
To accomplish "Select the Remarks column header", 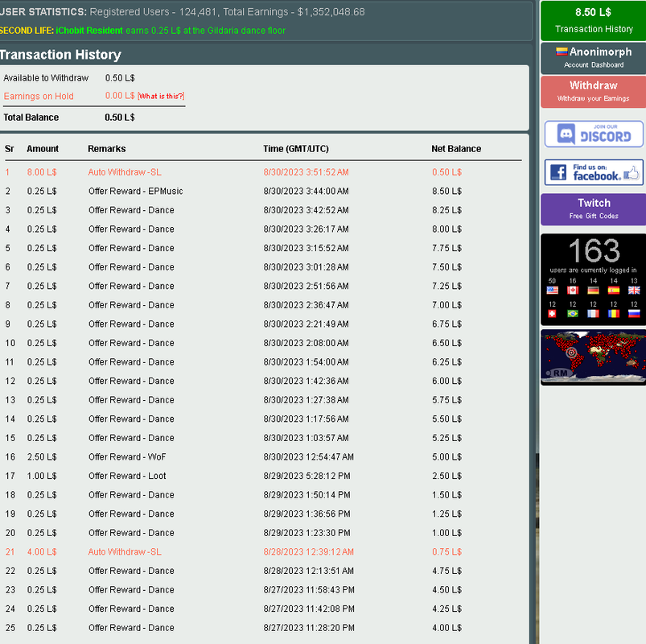I will 107,149.
